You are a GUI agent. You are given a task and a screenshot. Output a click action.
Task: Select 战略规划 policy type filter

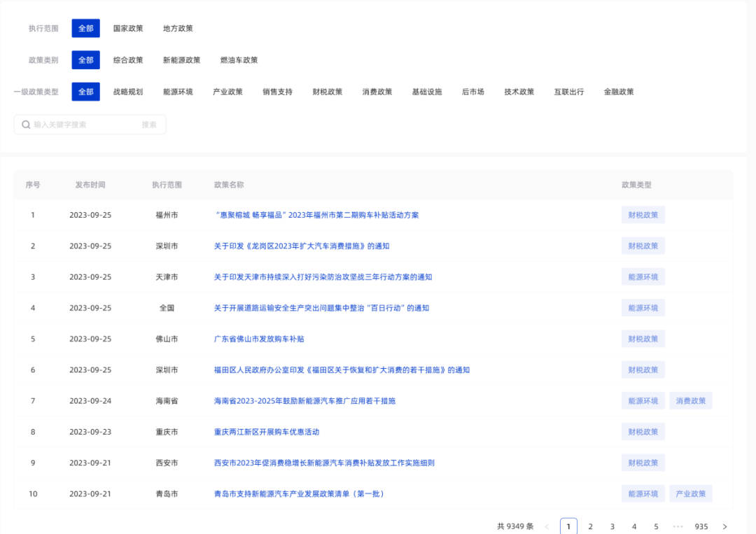click(x=128, y=92)
